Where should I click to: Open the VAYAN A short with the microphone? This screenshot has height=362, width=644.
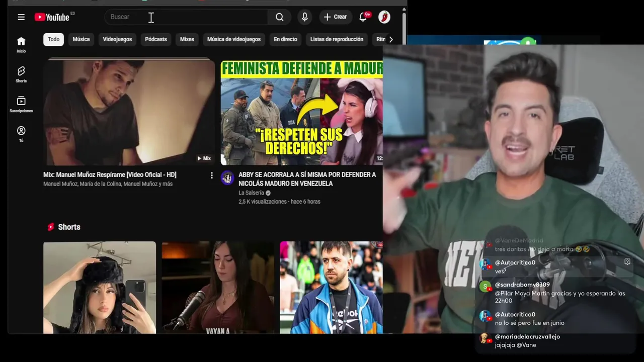218,288
